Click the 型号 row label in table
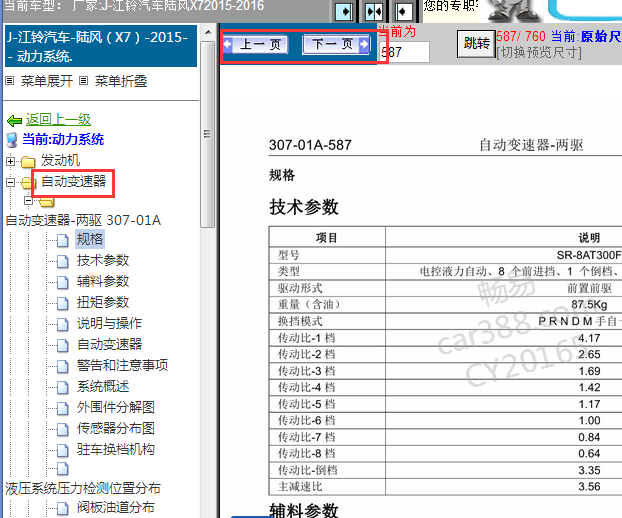 (289, 255)
